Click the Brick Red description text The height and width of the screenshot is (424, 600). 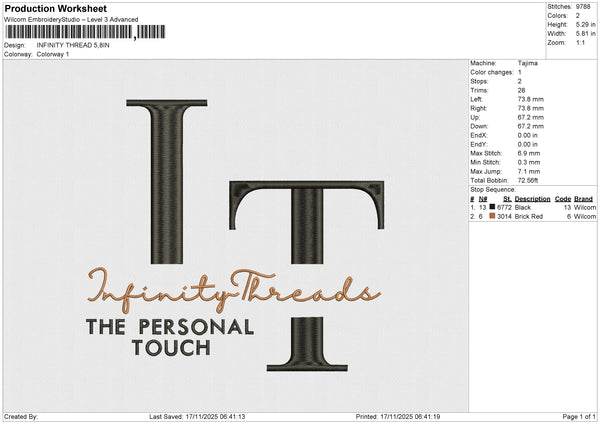coord(529,217)
